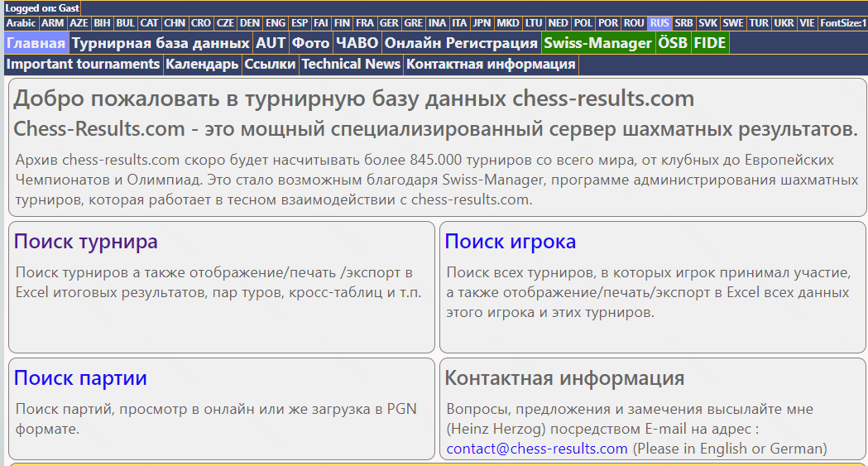
Task: Switch site language to ENG
Action: [276, 23]
